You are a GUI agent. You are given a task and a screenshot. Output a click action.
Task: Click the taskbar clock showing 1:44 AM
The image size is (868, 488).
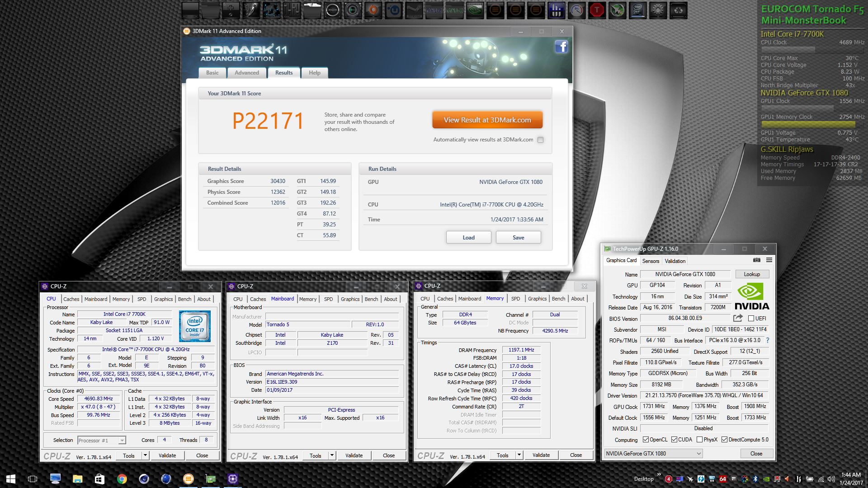850,479
